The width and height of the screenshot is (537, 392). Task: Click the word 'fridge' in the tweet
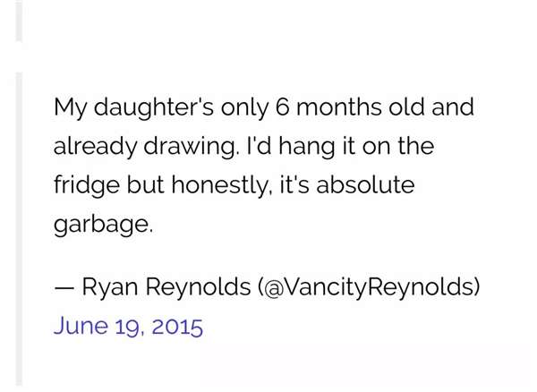coord(87,185)
